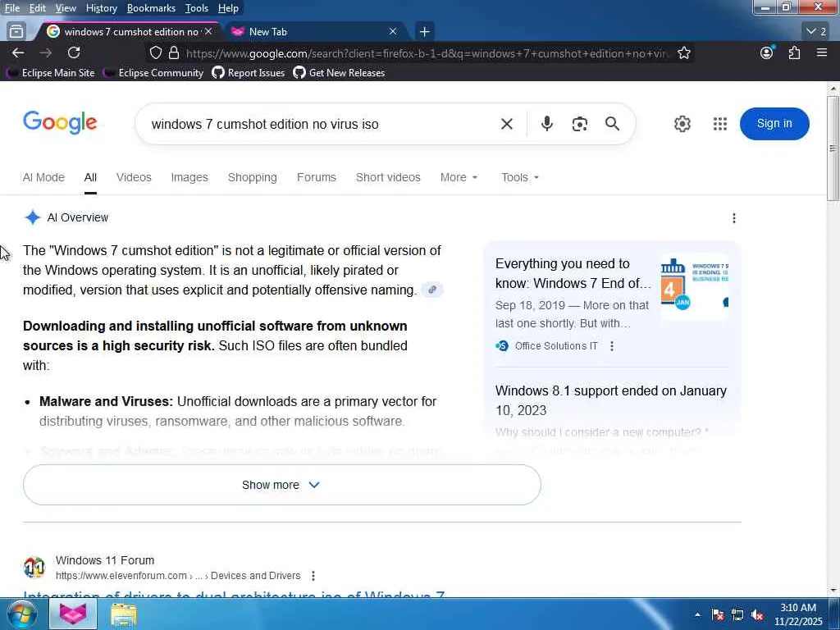Switch to the New Tab browser tab
840x630 pixels.
(x=314, y=32)
